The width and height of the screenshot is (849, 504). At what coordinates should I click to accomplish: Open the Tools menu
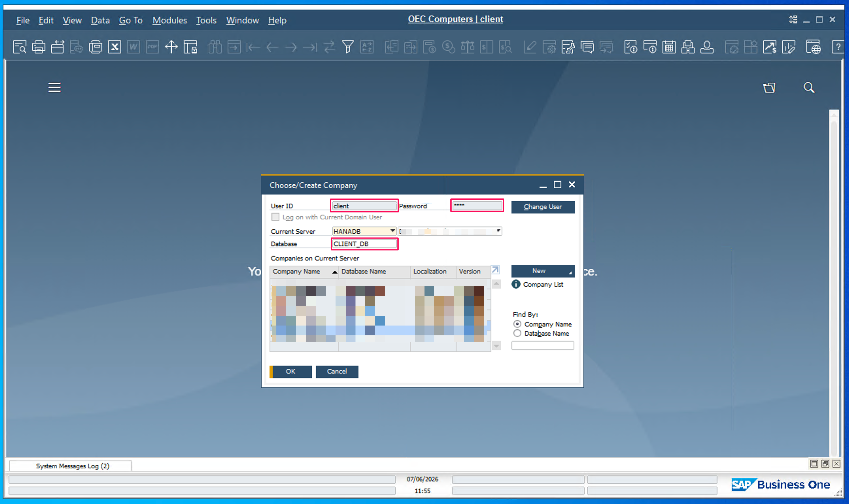[206, 20]
